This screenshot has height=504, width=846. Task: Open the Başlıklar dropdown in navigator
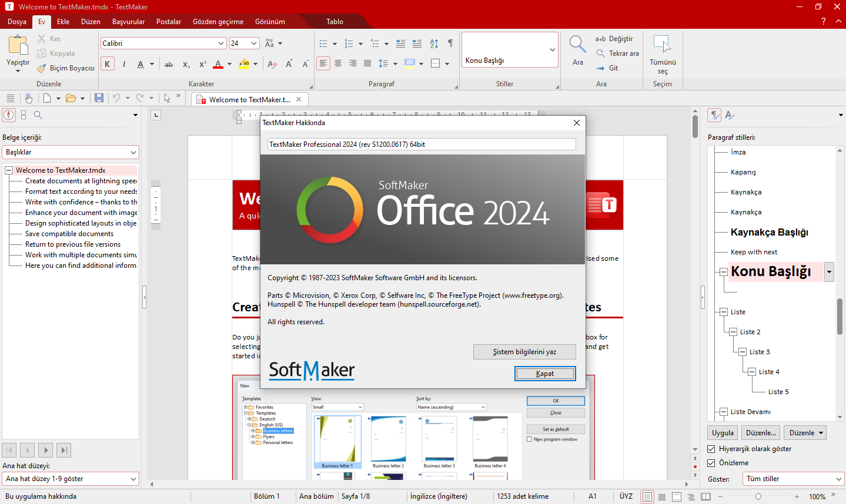[x=71, y=152]
